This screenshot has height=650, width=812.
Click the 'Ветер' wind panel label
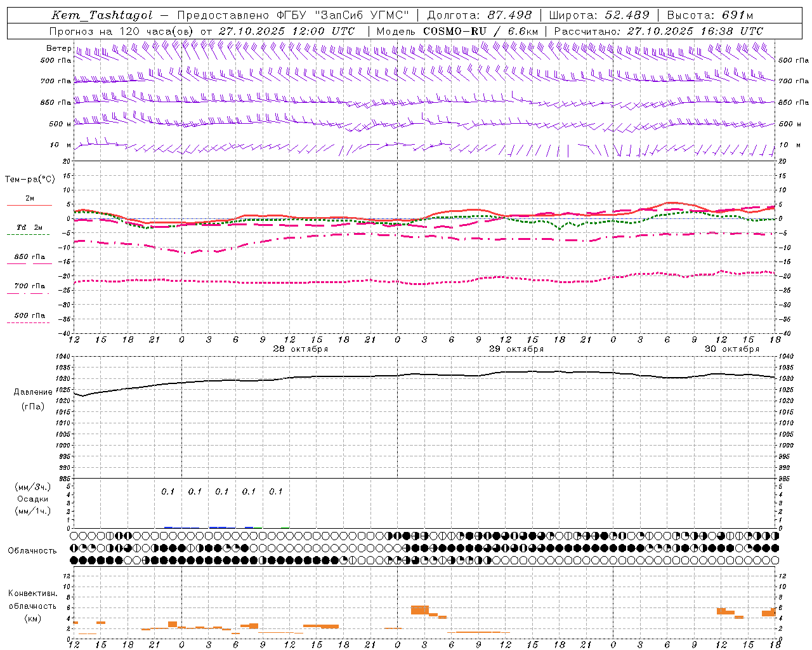[x=58, y=48]
